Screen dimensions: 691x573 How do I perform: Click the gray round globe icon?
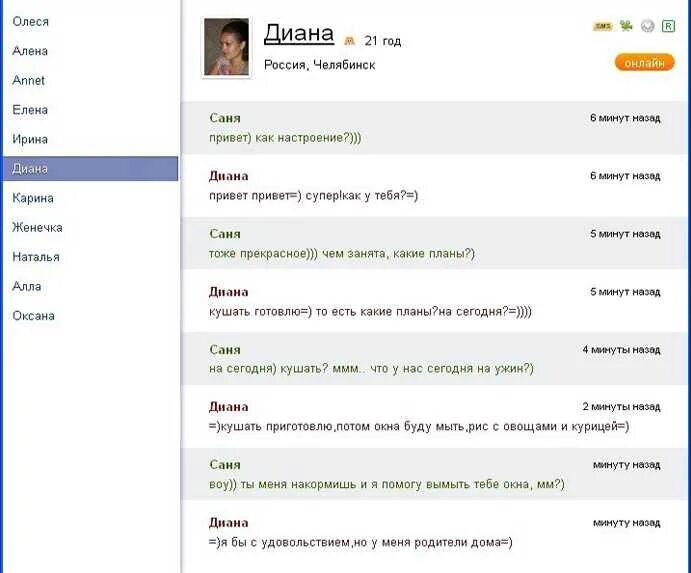[x=648, y=26]
